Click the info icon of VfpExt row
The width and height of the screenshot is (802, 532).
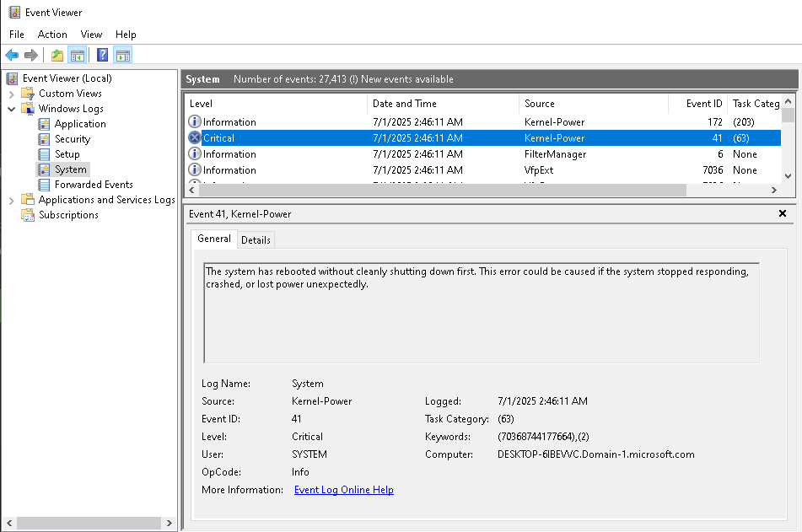[194, 169]
